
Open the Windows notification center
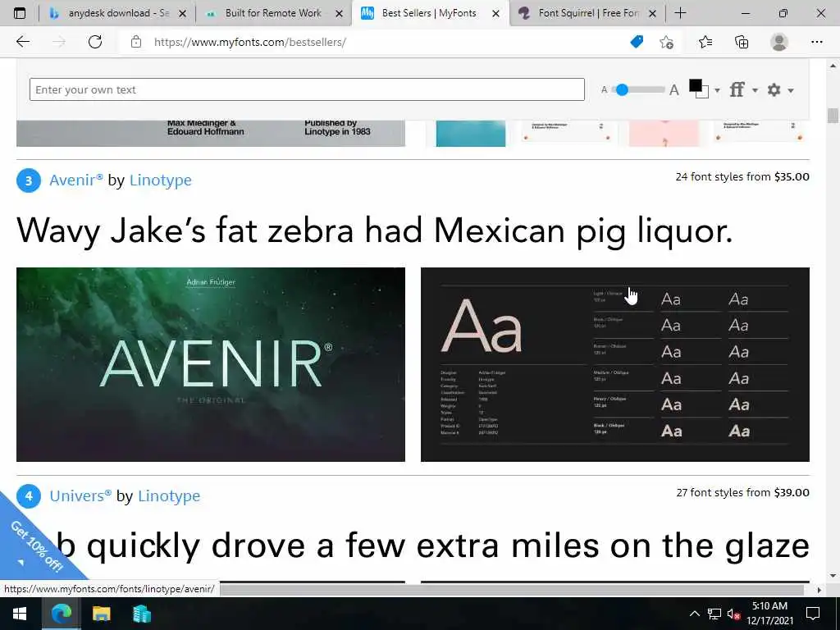point(813,614)
